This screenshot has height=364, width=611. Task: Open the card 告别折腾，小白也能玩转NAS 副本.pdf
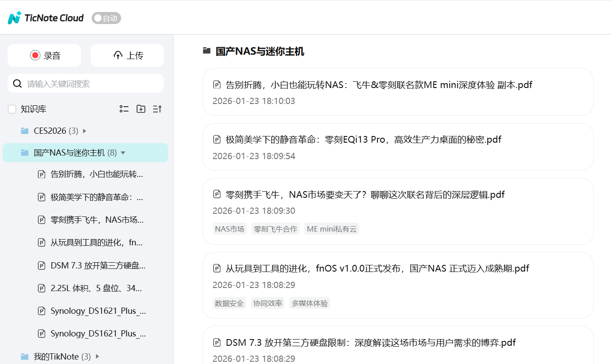(x=398, y=92)
